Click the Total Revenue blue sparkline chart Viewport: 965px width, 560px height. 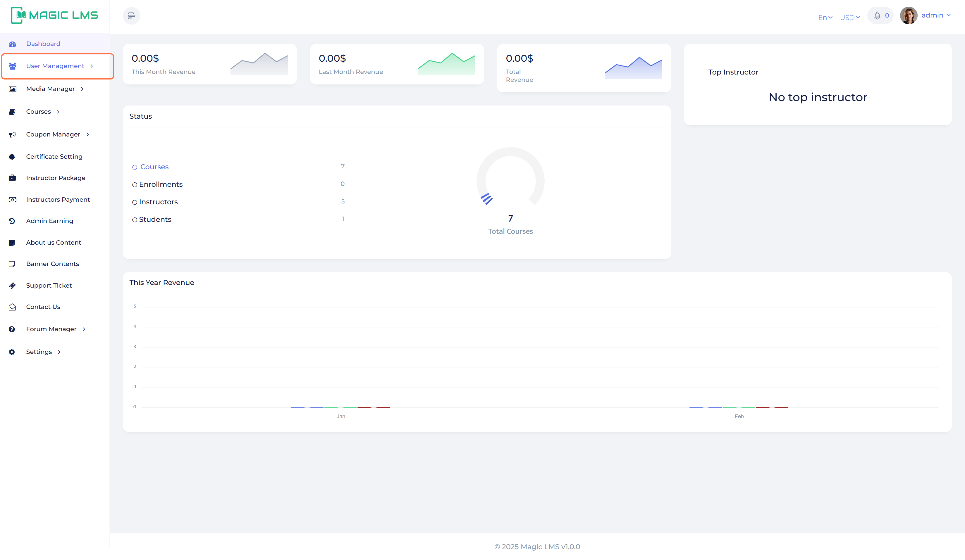tap(633, 68)
